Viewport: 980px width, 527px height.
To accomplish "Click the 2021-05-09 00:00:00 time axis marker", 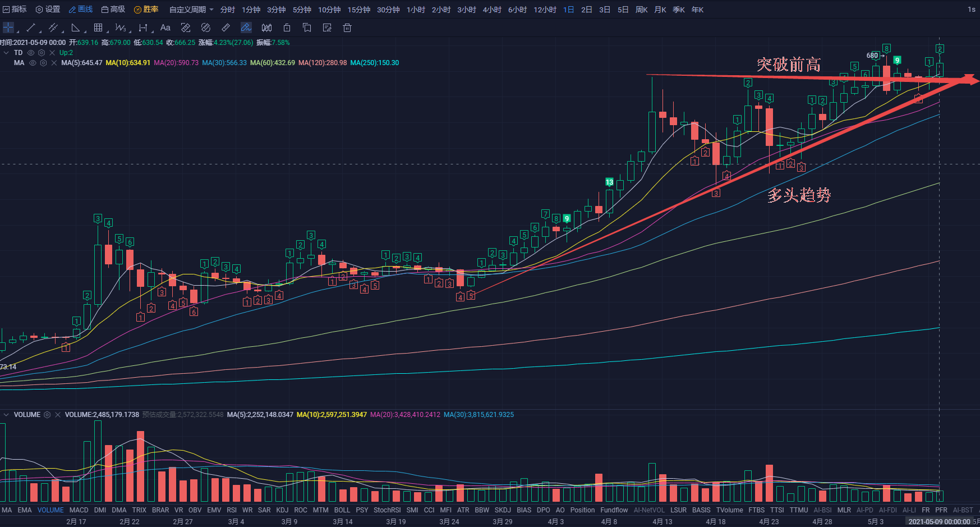I will (x=939, y=521).
